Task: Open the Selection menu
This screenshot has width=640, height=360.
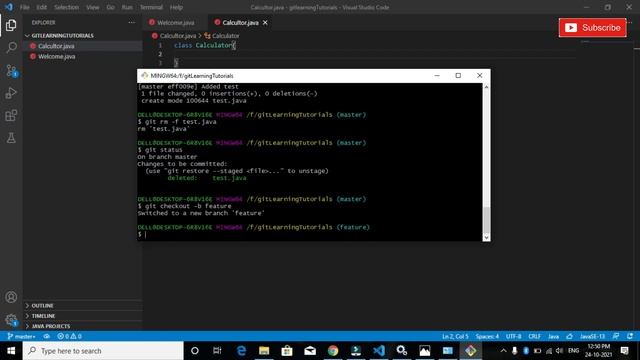Action: coord(67,7)
